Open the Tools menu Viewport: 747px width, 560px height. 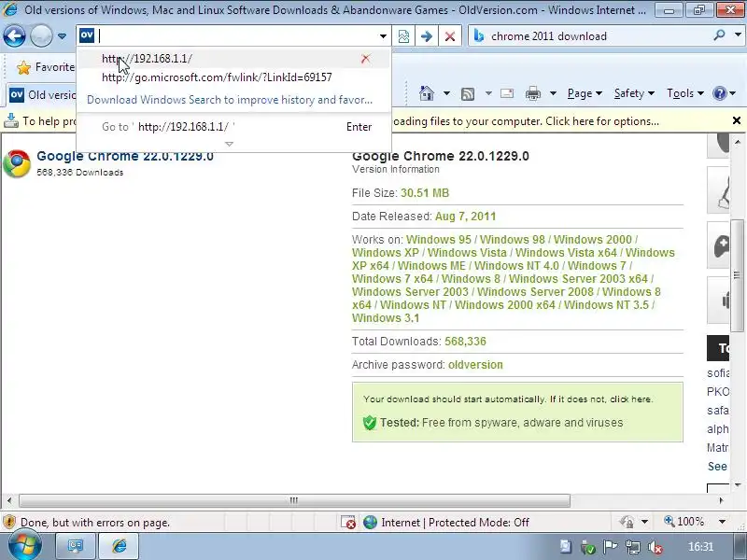(685, 93)
